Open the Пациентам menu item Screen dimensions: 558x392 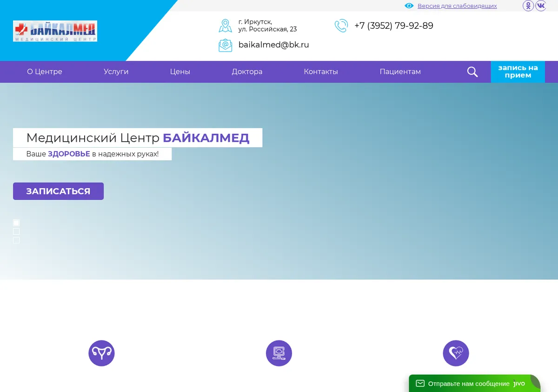(400, 72)
